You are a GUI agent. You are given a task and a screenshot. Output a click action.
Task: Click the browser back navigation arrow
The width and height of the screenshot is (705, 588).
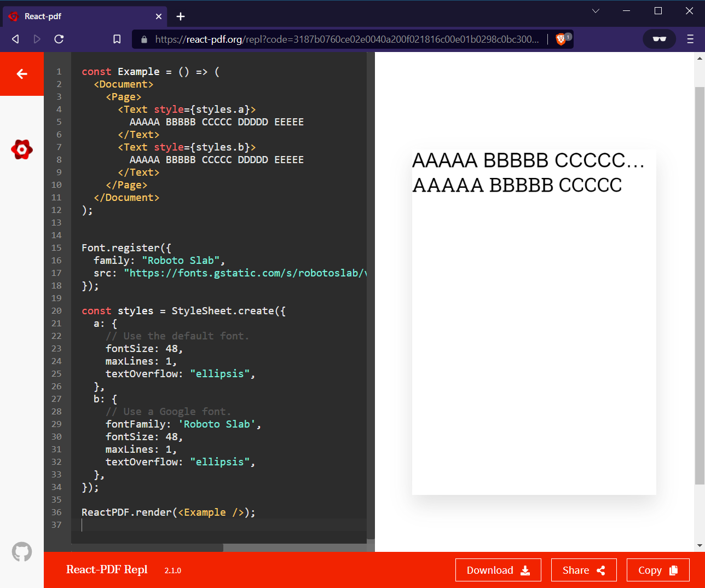click(15, 39)
